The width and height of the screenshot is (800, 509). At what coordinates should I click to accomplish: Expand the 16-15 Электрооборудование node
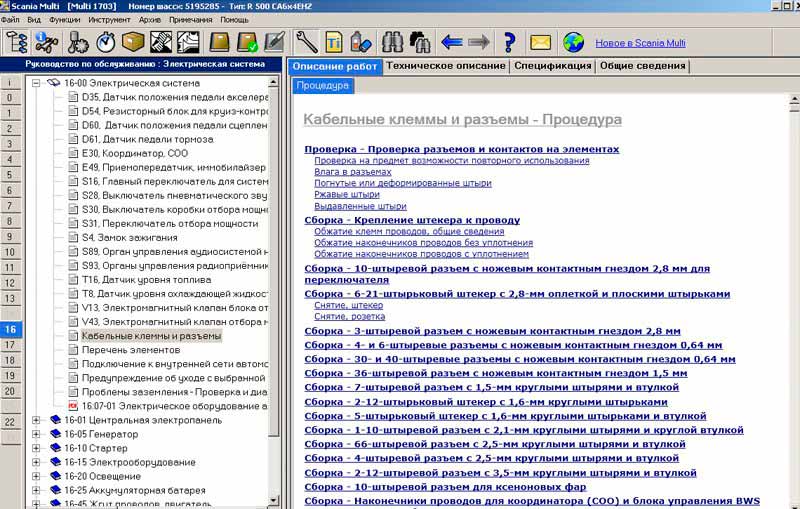pyautogui.click(x=36, y=462)
